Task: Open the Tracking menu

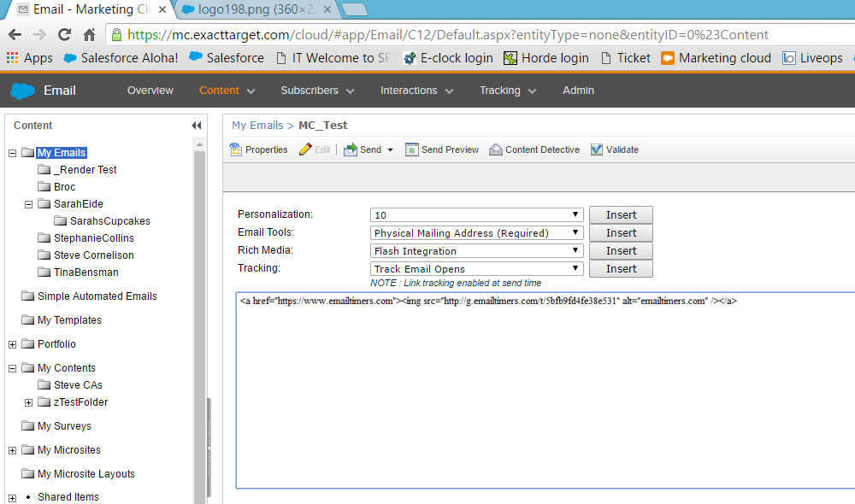Action: 508,91
